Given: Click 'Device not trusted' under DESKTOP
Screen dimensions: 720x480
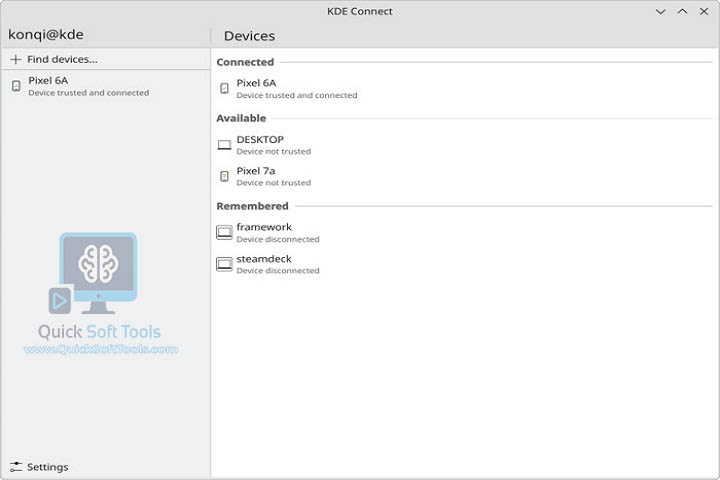Looking at the screenshot, I should click(274, 152).
